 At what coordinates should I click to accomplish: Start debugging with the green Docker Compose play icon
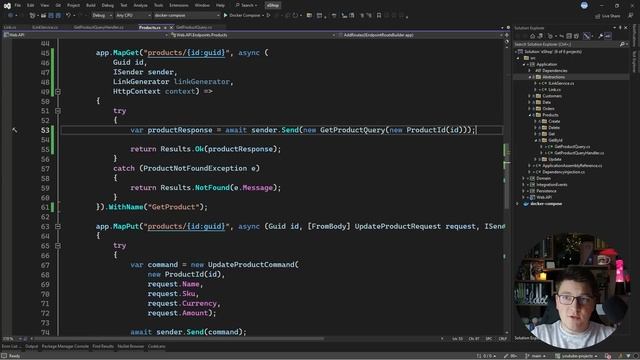tap(225, 16)
